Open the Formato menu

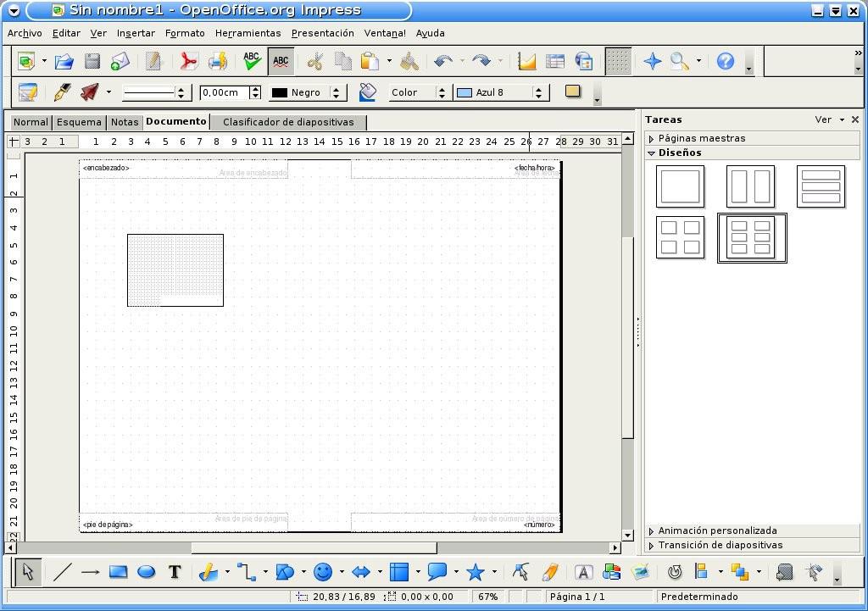[x=185, y=33]
